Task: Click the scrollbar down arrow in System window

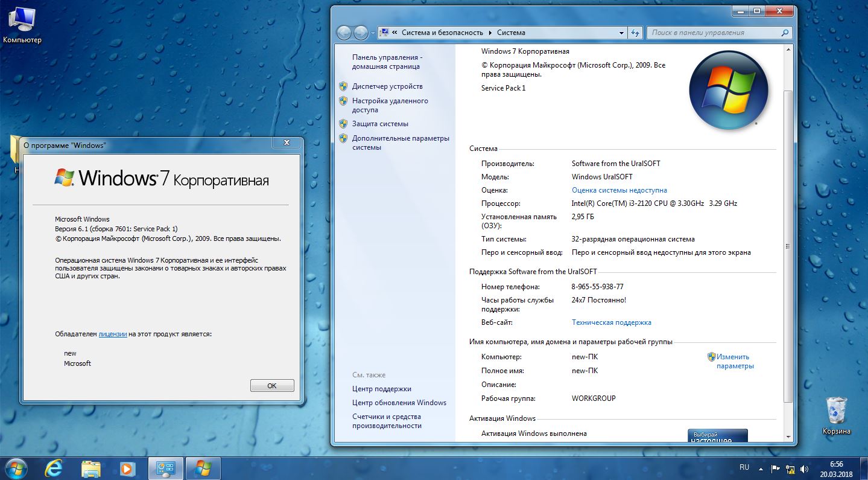Action: [x=788, y=437]
